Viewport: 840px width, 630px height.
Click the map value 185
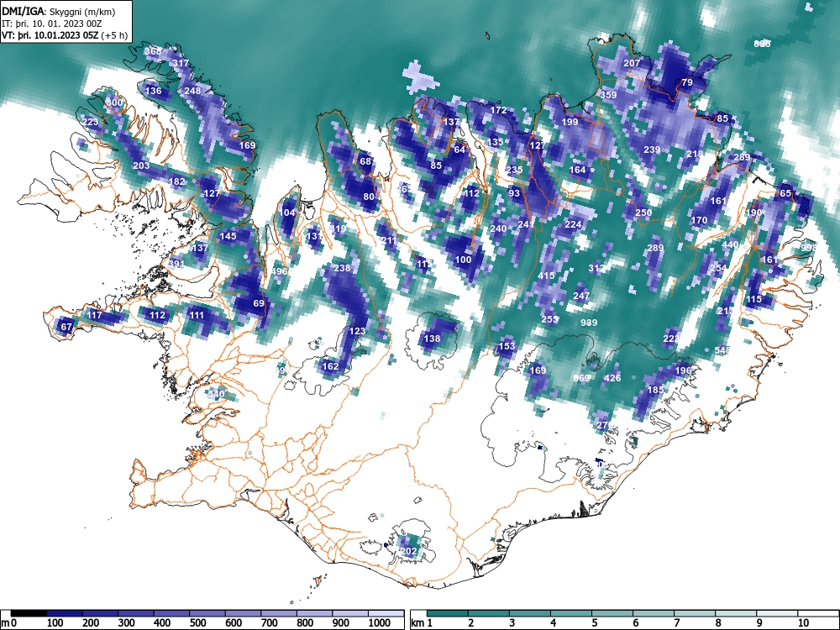click(x=656, y=390)
